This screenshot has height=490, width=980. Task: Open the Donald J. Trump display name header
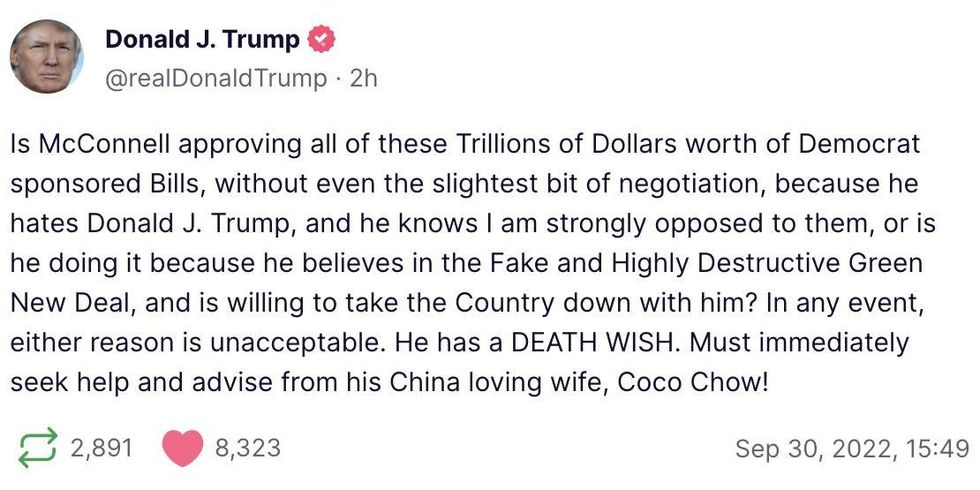(x=202, y=40)
